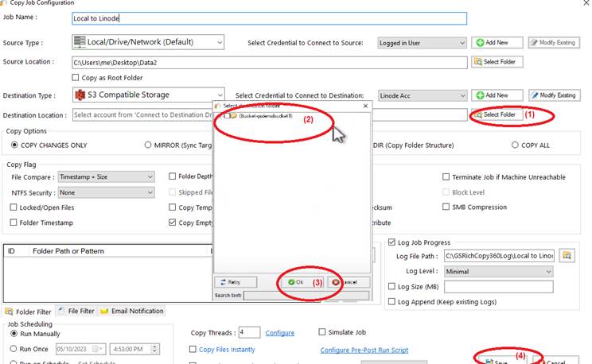Screen dimensions: 592x364
Task: Enable Log Append (Keep existing Logs)
Action: pyautogui.click(x=392, y=302)
